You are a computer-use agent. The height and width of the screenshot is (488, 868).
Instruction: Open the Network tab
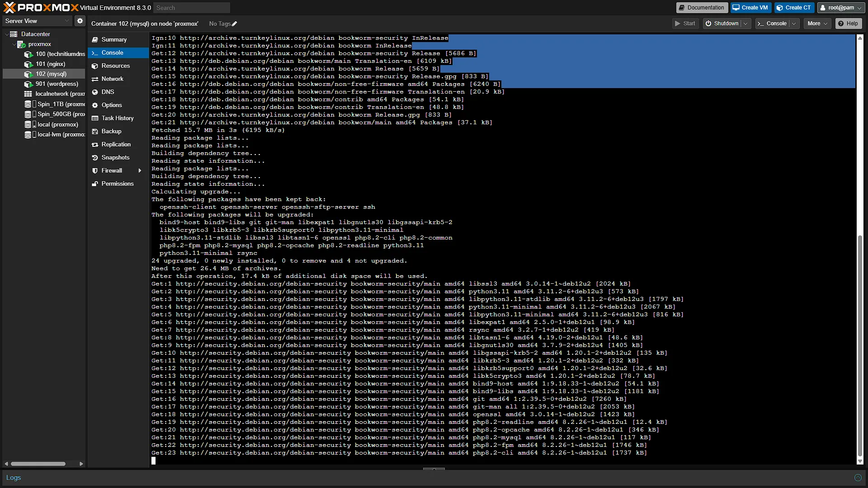tap(118, 79)
